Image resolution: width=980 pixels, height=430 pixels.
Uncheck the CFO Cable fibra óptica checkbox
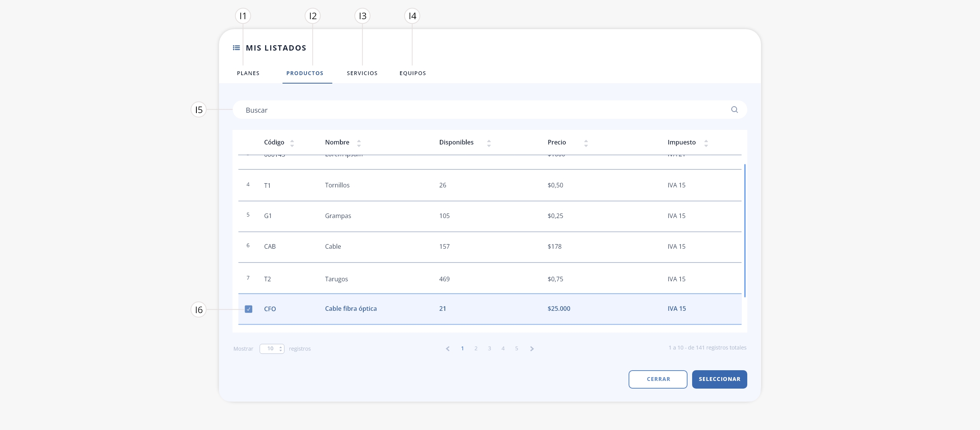[248, 309]
